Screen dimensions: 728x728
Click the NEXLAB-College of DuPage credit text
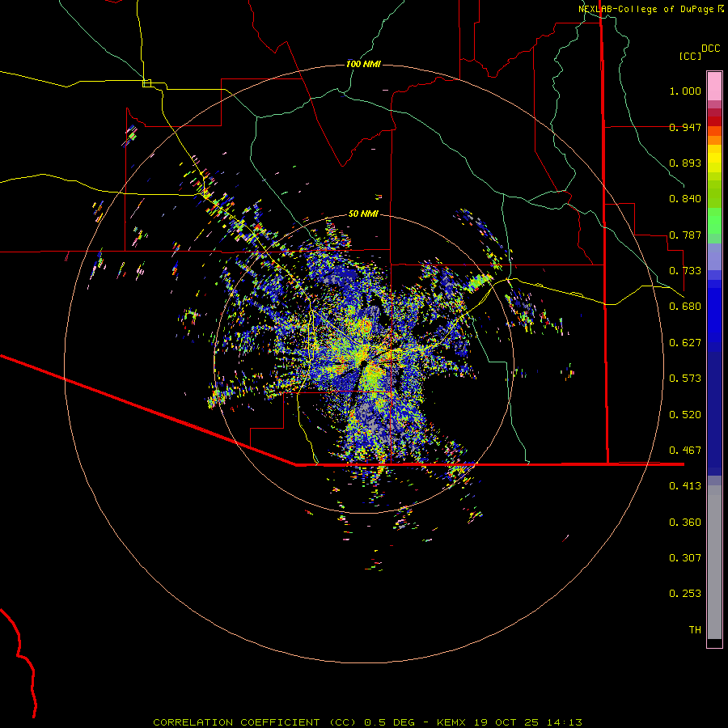(650, 9)
